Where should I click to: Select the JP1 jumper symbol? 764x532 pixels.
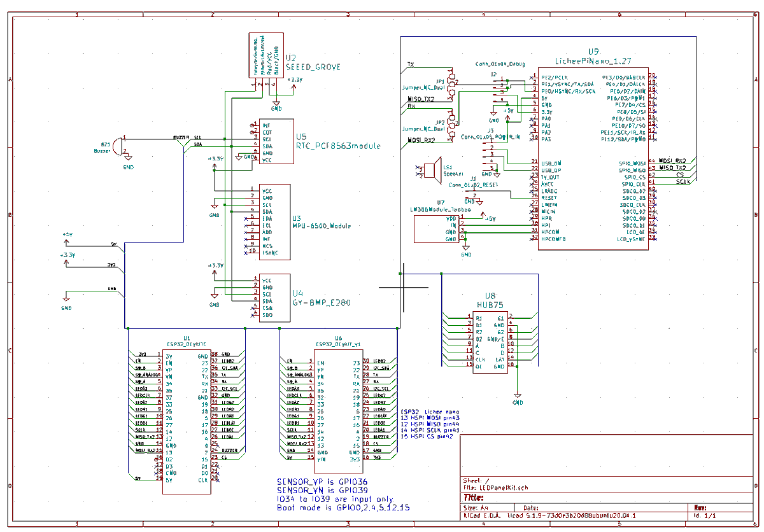(453, 85)
